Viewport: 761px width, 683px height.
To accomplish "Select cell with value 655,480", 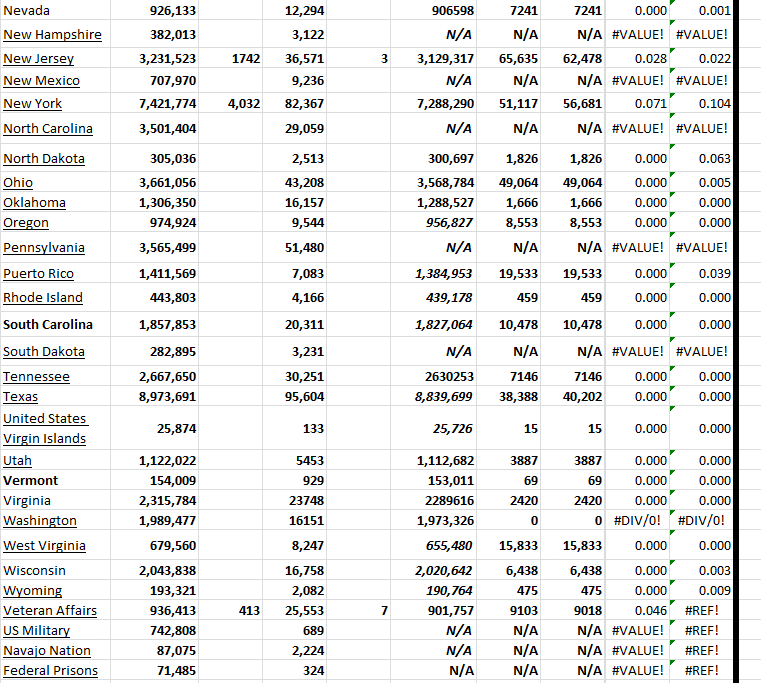I will click(433, 546).
